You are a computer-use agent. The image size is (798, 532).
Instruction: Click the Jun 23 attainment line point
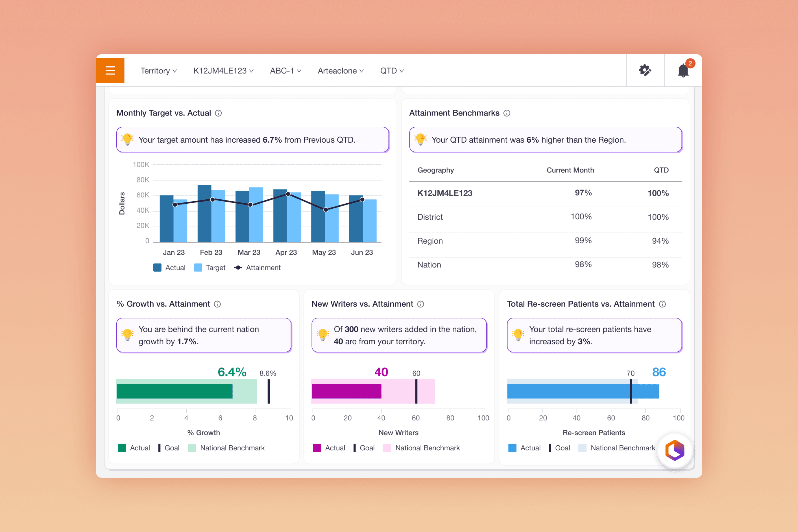coord(362,199)
